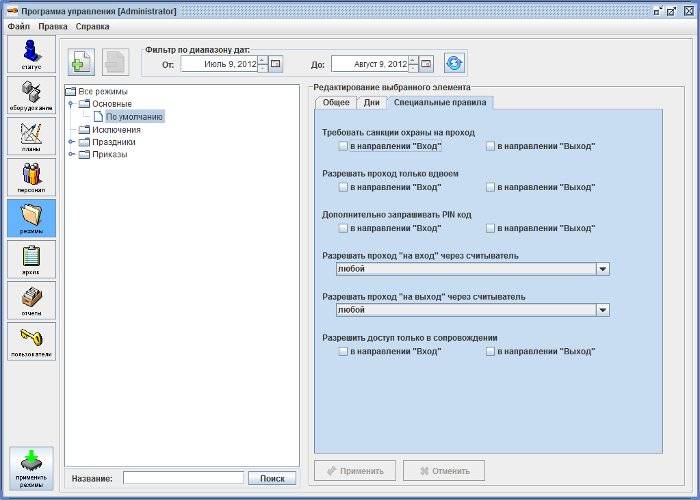Enable guard sanction for direction "Вход"

point(343,146)
